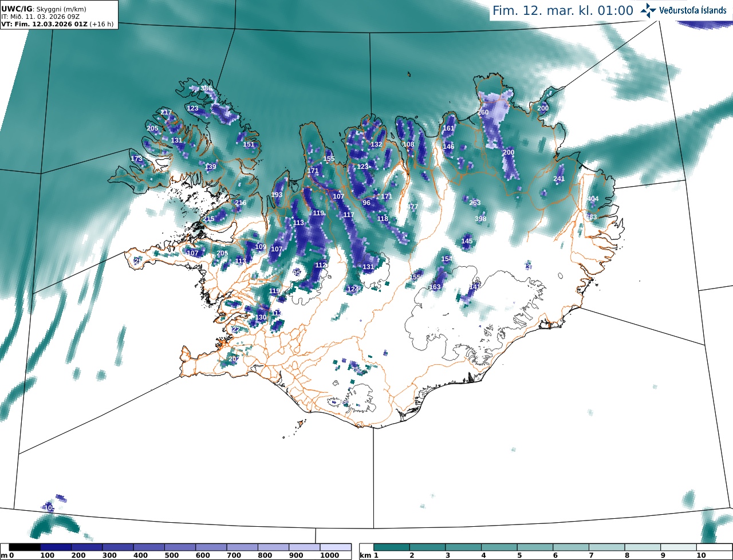The image size is (733, 560).
Task: Click the map value 154
Action: [x=447, y=259]
